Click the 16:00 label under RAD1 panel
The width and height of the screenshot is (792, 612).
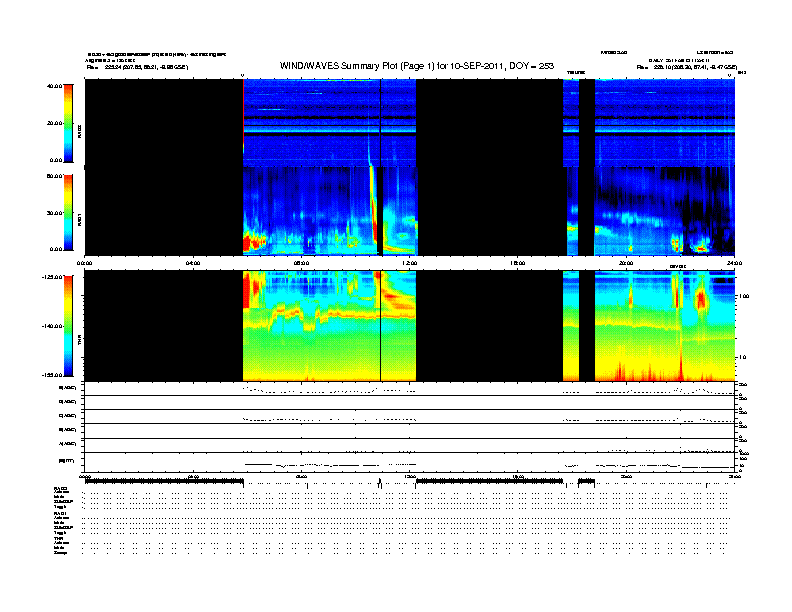point(518,263)
